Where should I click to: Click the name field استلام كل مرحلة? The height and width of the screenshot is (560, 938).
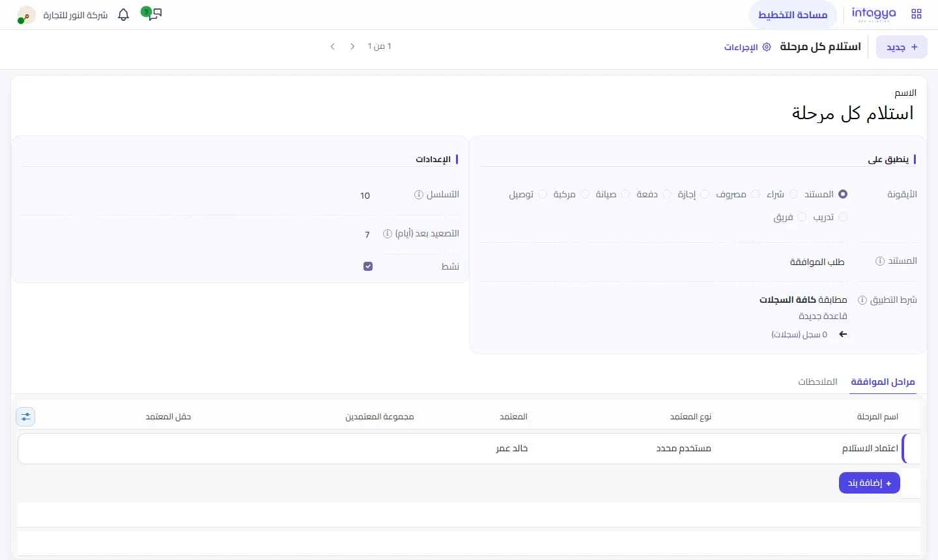click(853, 113)
